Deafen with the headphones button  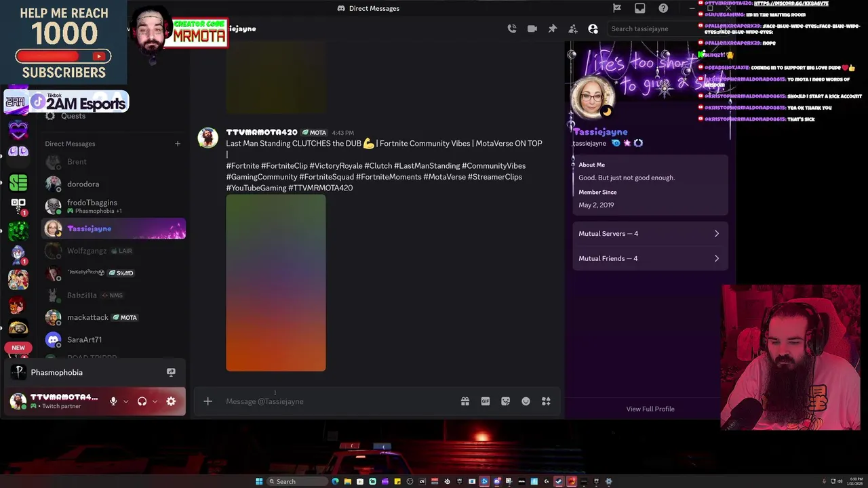(x=142, y=401)
